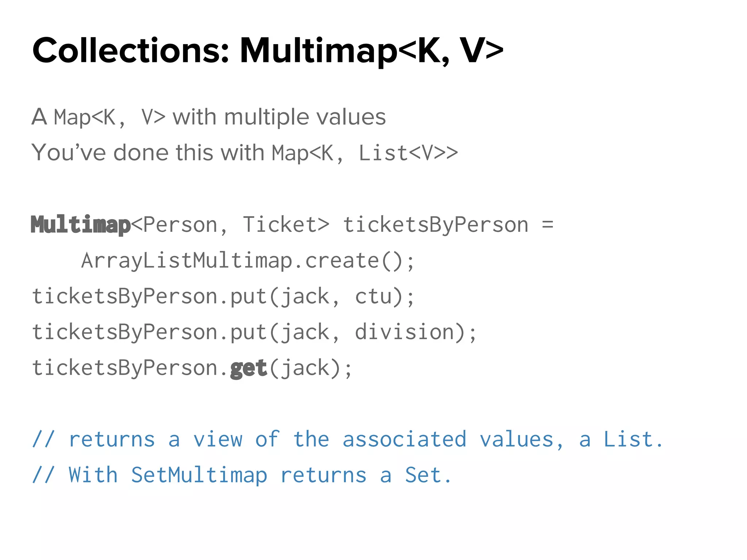
Task: Click "with multiple values" phrase in subtitle
Action: click(x=279, y=117)
